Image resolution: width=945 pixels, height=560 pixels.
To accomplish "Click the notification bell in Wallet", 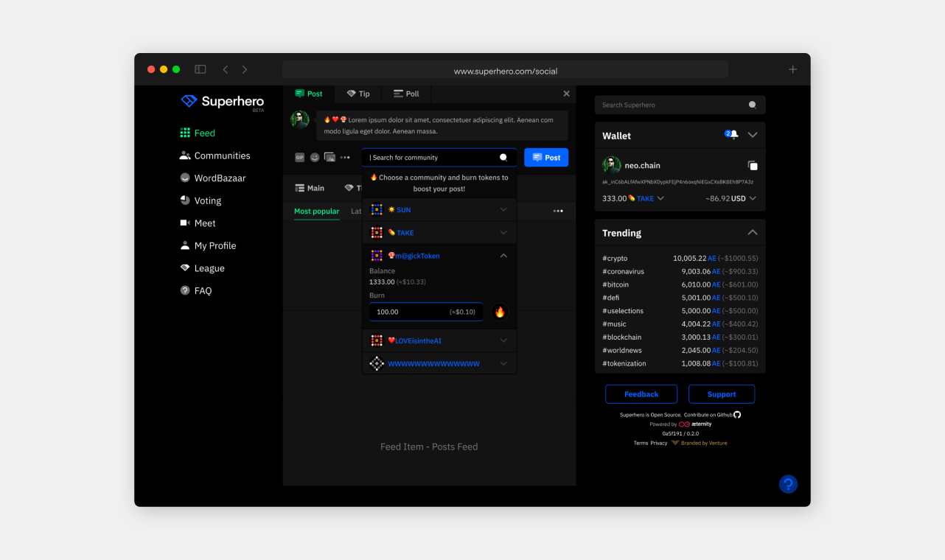I will (733, 135).
